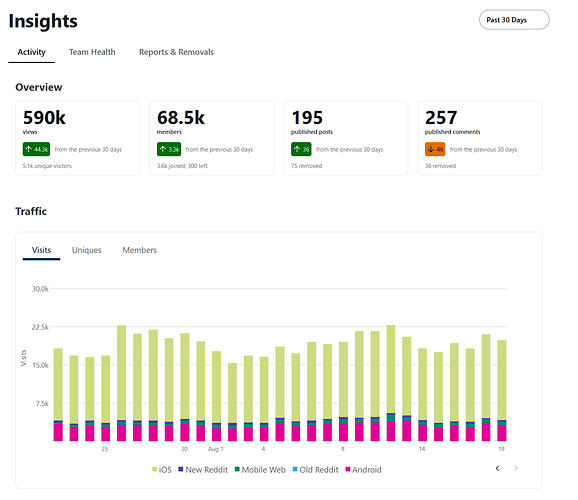Image resolution: width=578 pixels, height=500 pixels.
Task: Toggle the iOS legend series
Action: 162,469
